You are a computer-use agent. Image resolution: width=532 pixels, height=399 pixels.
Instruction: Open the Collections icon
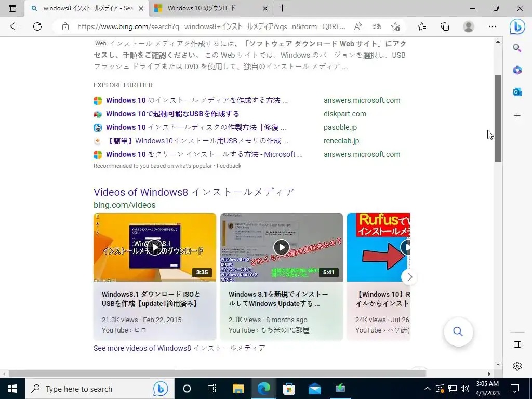point(445,26)
